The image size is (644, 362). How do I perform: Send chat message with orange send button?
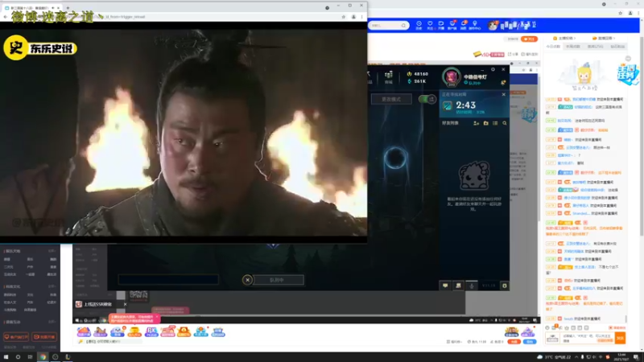point(620,338)
